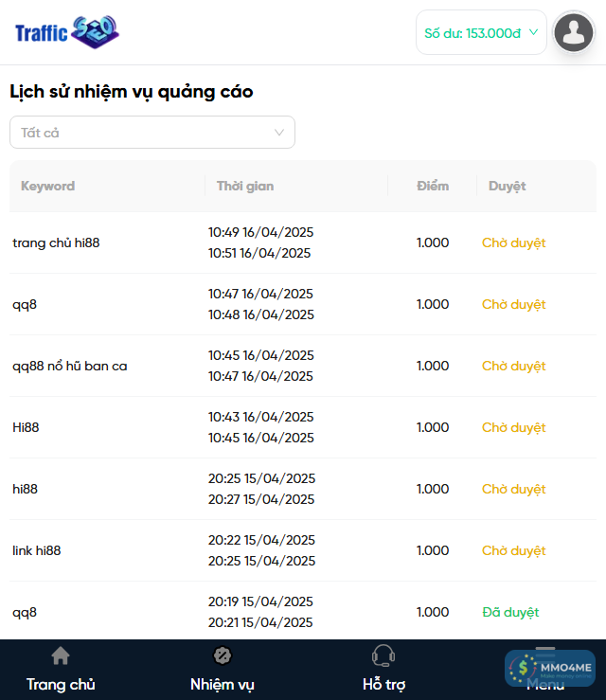
Task: Open the user profile avatar
Action: point(573,33)
